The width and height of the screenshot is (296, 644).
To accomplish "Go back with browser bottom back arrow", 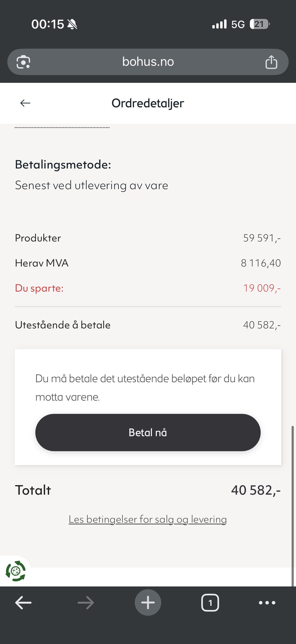I will 23,603.
